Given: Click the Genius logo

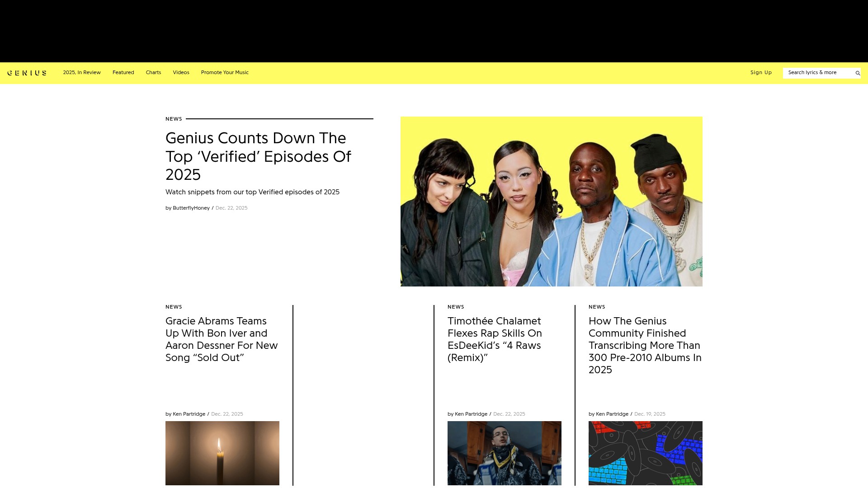Looking at the screenshot, I should pyautogui.click(x=27, y=73).
